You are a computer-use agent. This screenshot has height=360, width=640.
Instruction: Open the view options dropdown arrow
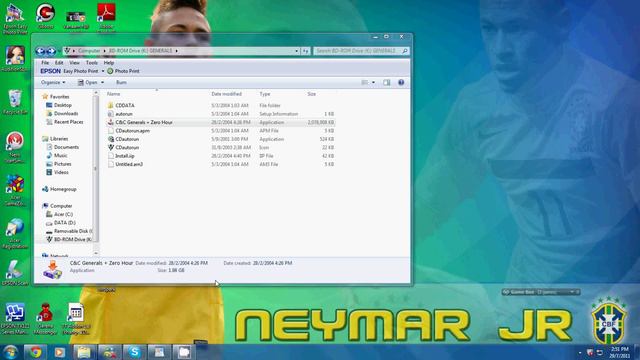coord(373,82)
